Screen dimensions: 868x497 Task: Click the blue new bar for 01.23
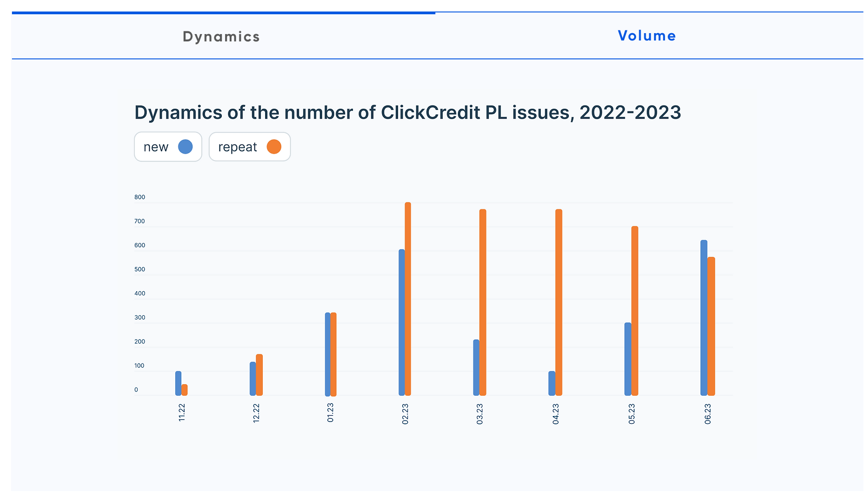tap(328, 354)
